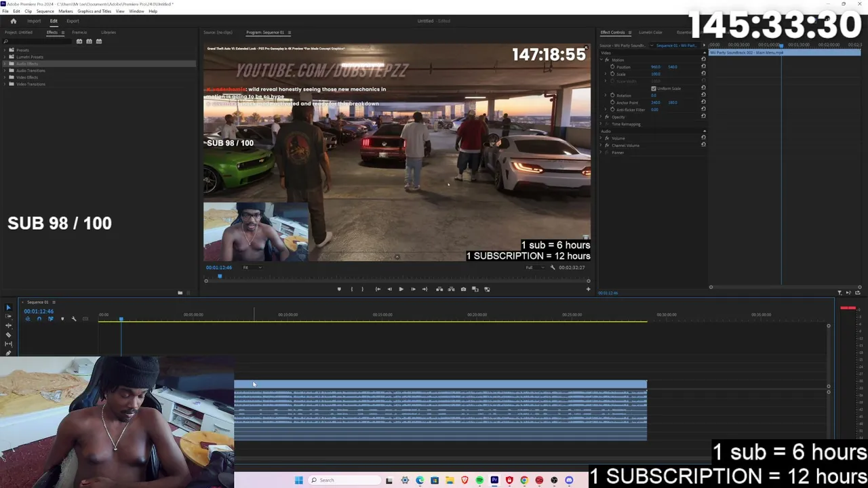Viewport: 868px width, 488px height.
Task: Open Program Monitor settings wrench
Action: (x=553, y=268)
